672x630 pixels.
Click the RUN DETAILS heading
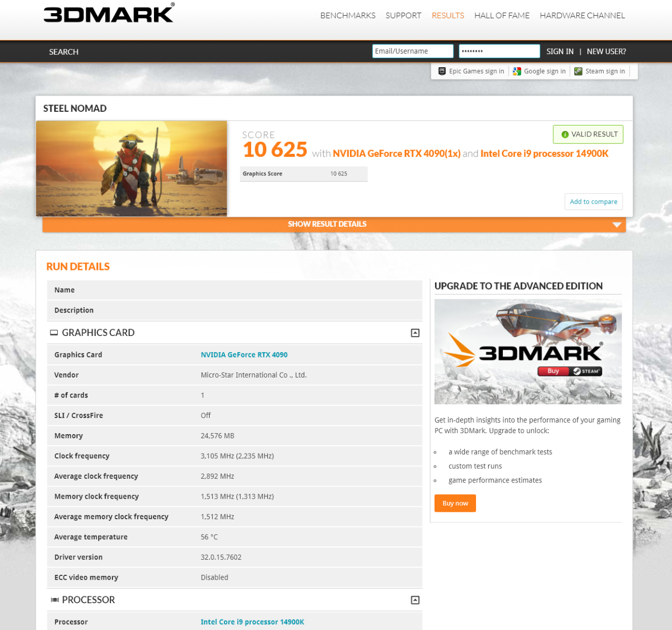(78, 267)
